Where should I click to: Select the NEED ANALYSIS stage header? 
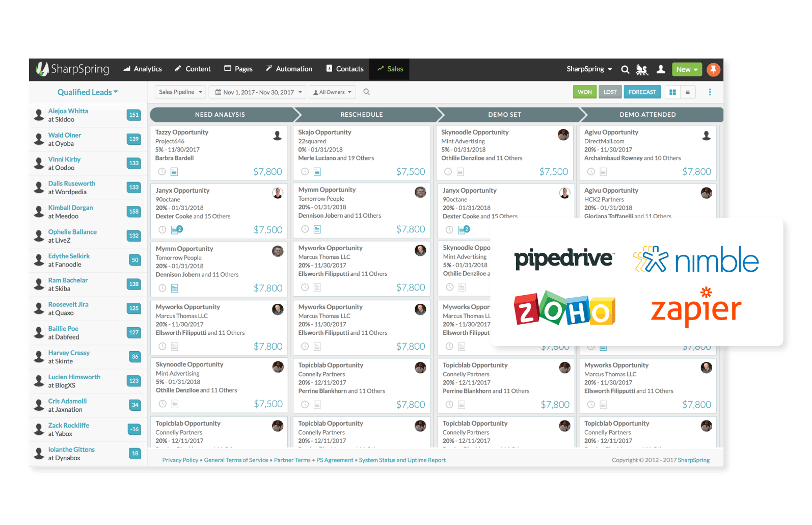(x=220, y=115)
